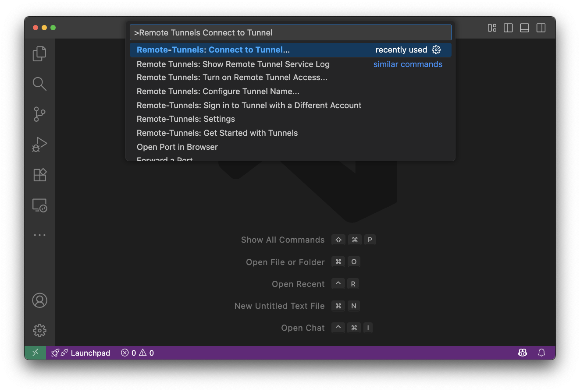Open the Source Control view

coord(39,114)
